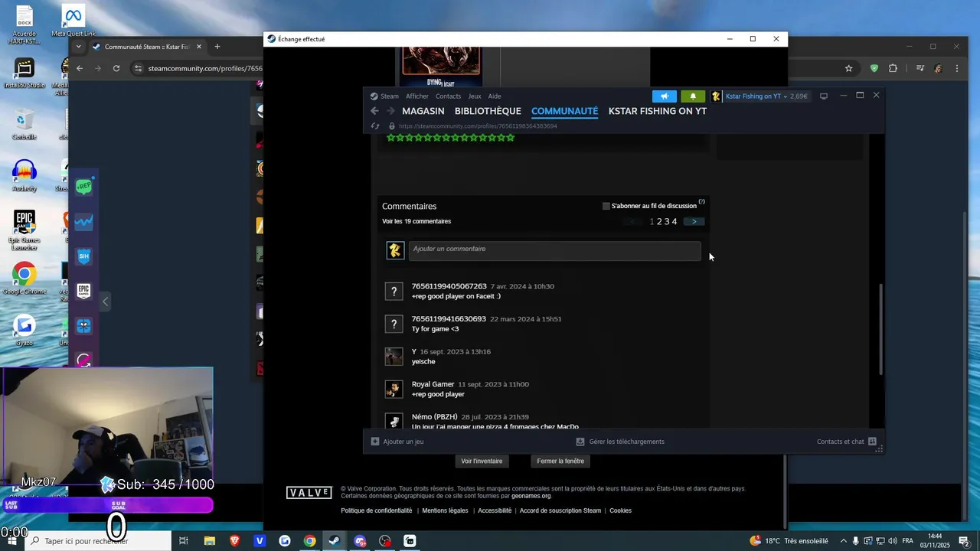980x551 pixels.
Task: Open Chrome extensions puzzle icon
Action: (893, 68)
